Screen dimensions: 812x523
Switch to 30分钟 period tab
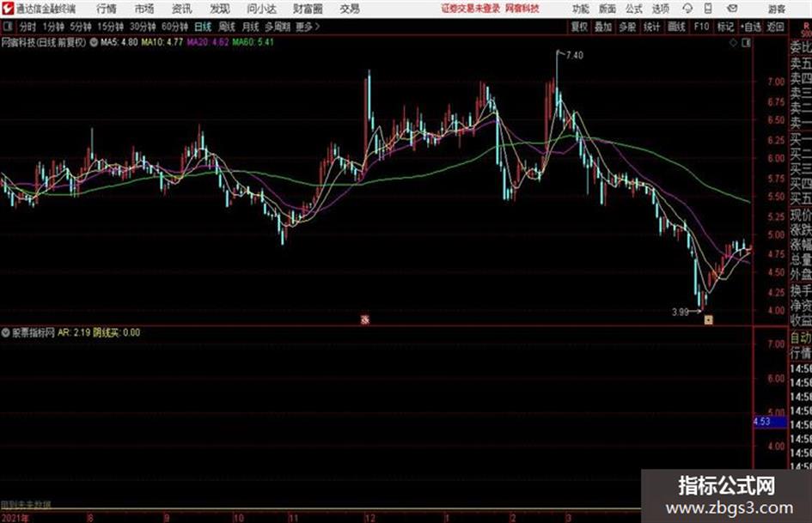coord(143,27)
